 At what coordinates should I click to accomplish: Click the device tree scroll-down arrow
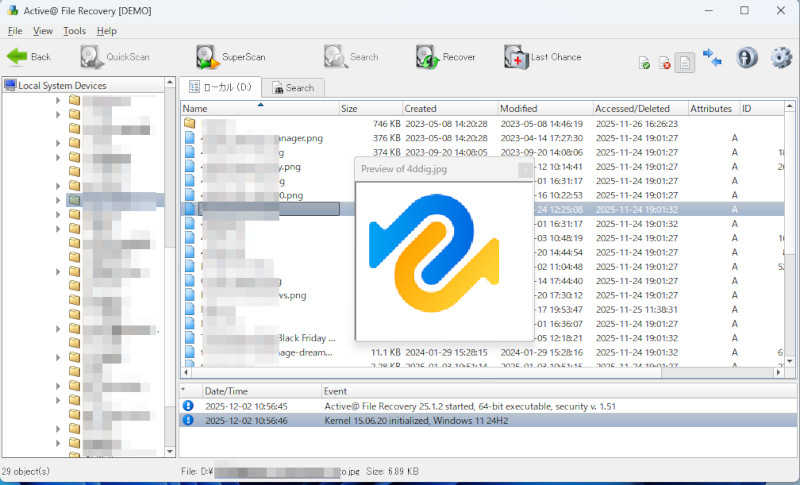click(170, 452)
